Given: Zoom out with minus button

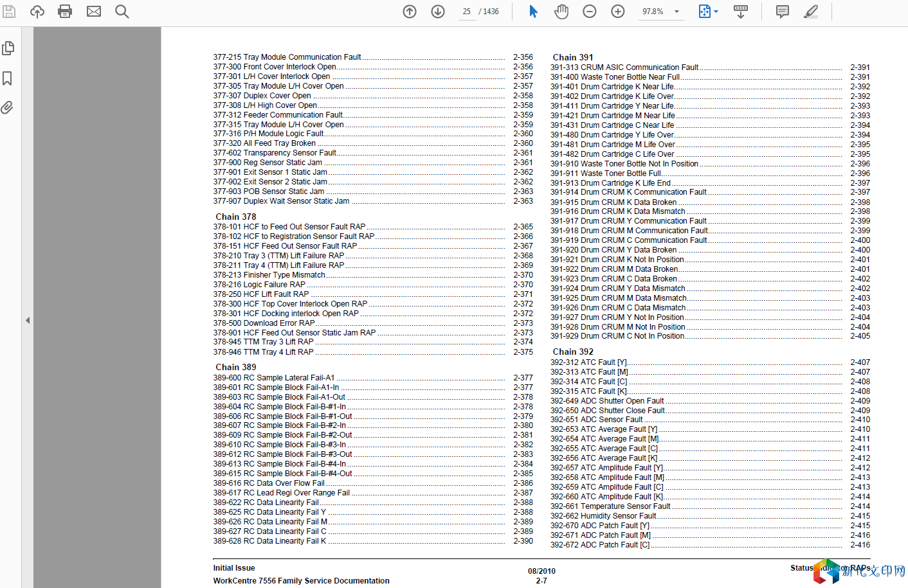Looking at the screenshot, I should [590, 12].
